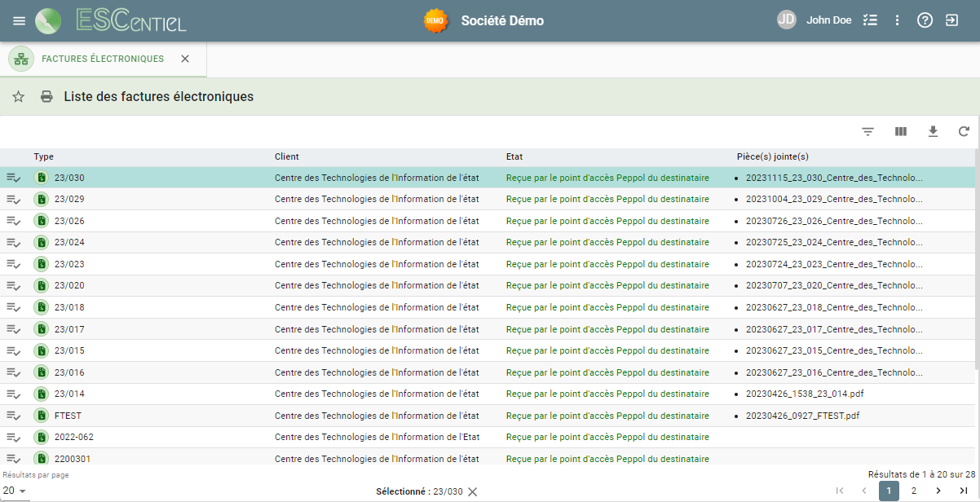Click the filter list icon

click(x=868, y=131)
